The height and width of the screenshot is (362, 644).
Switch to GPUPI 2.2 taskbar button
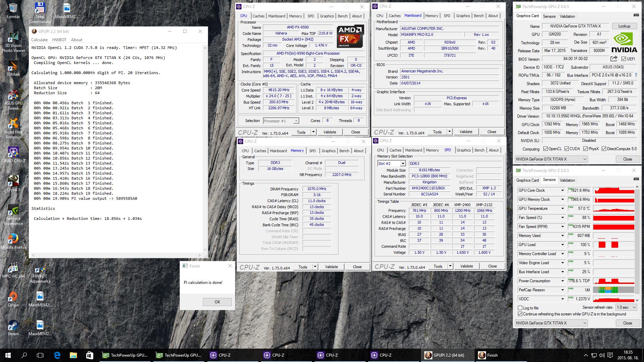448,355
